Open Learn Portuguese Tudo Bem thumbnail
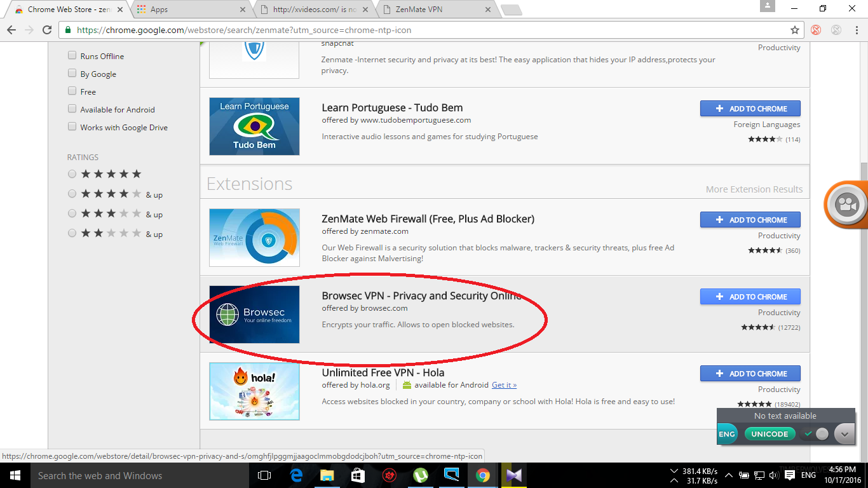 point(254,126)
